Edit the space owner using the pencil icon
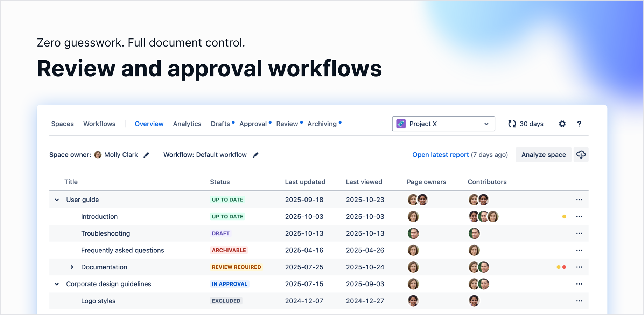The width and height of the screenshot is (644, 315). [x=146, y=155]
